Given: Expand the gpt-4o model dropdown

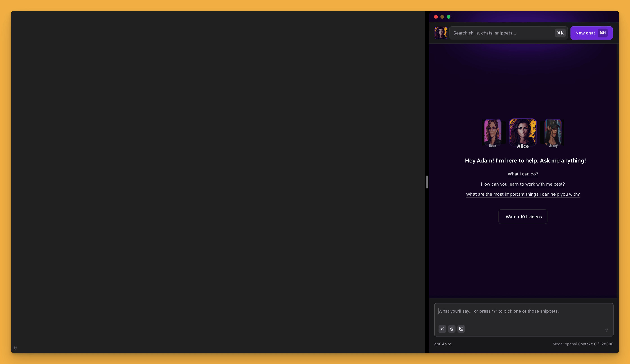Looking at the screenshot, I should pos(442,344).
